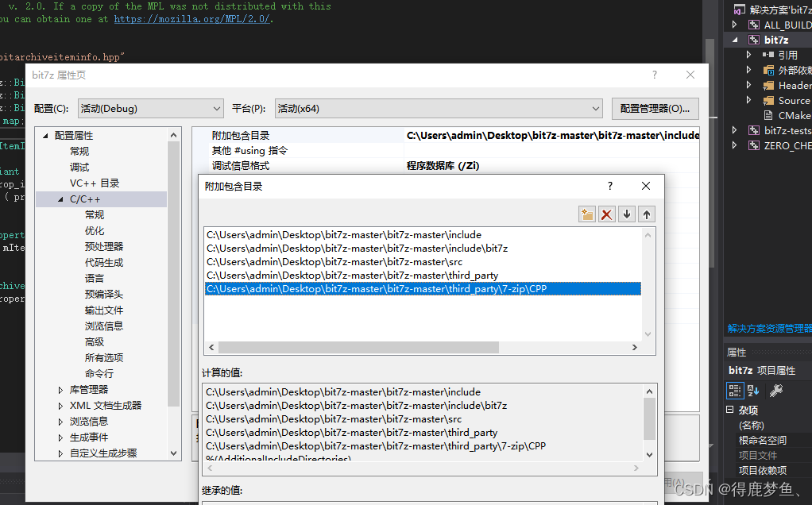812x505 pixels.
Task: Click the 外部依赖 folder icon
Action: [x=768, y=70]
